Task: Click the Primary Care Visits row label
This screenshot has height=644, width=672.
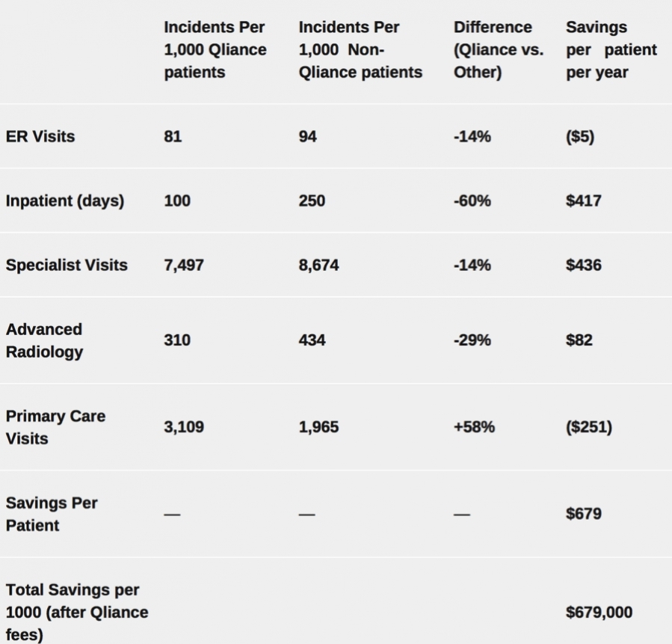Action: point(55,427)
